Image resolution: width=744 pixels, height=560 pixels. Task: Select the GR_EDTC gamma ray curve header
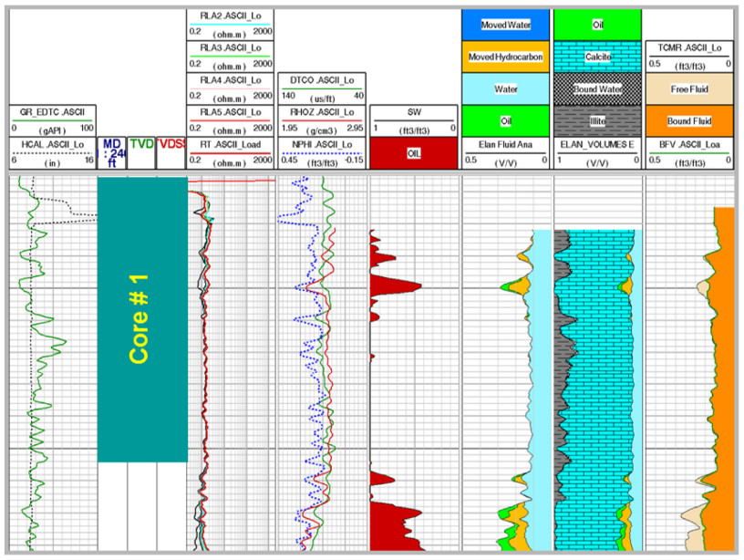click(x=52, y=120)
